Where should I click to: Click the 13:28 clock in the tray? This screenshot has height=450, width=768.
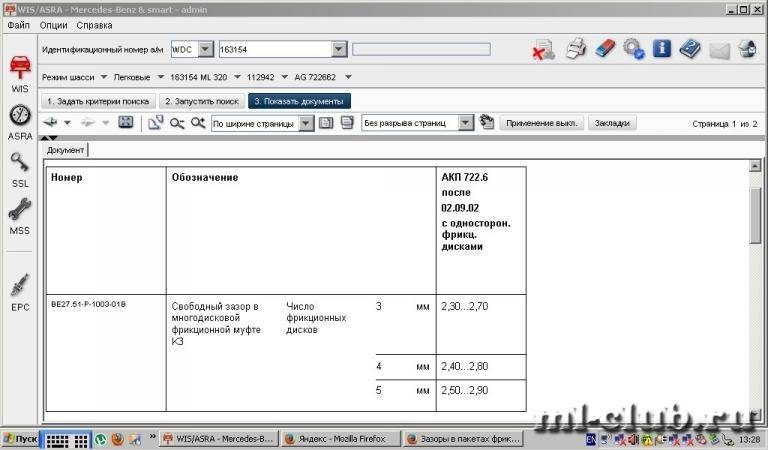click(749, 439)
